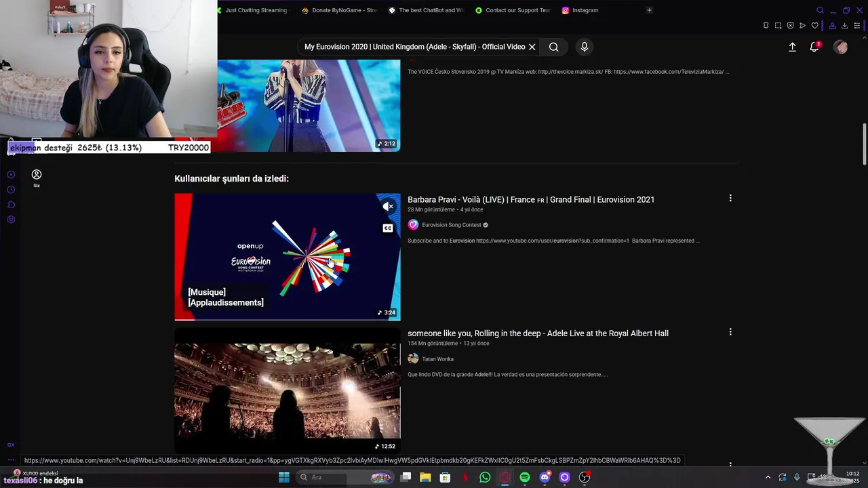
Task: Open Opera sidebar player icon
Action: (11, 175)
